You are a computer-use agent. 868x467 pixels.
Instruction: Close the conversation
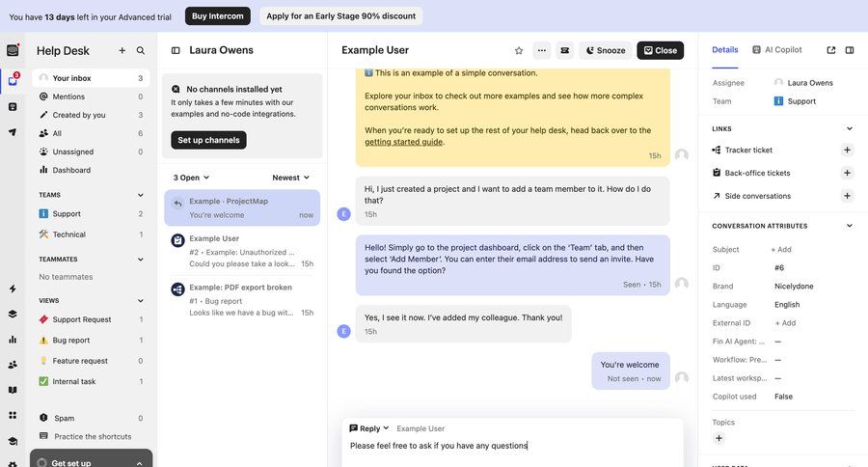(x=661, y=50)
